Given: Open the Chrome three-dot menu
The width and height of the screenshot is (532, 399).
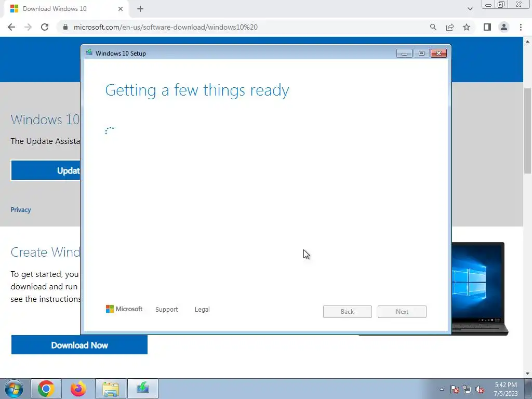Looking at the screenshot, I should (521, 27).
